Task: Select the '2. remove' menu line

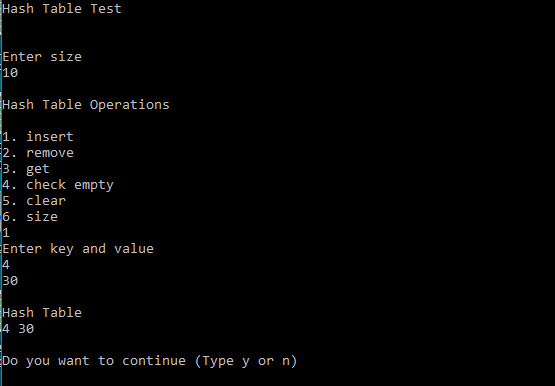Action: (38, 152)
